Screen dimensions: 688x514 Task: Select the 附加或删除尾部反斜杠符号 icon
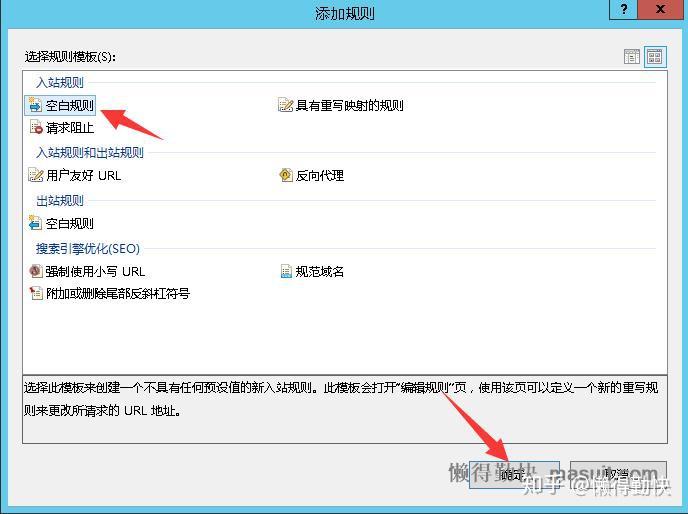(36, 293)
